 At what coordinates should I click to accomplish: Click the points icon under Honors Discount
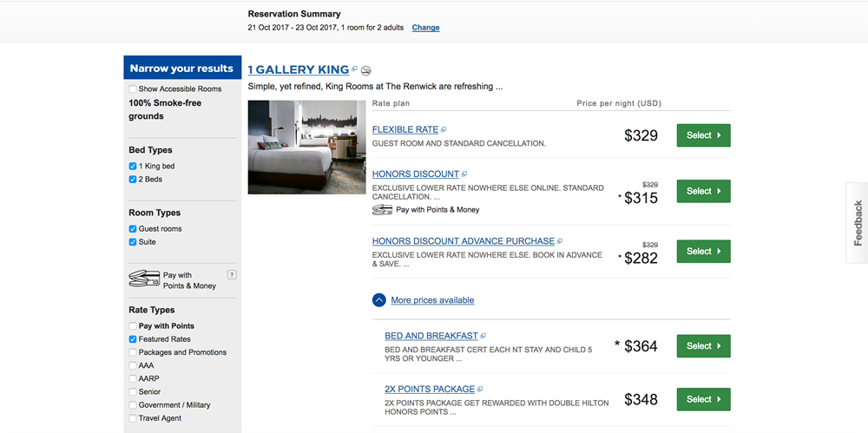point(382,209)
